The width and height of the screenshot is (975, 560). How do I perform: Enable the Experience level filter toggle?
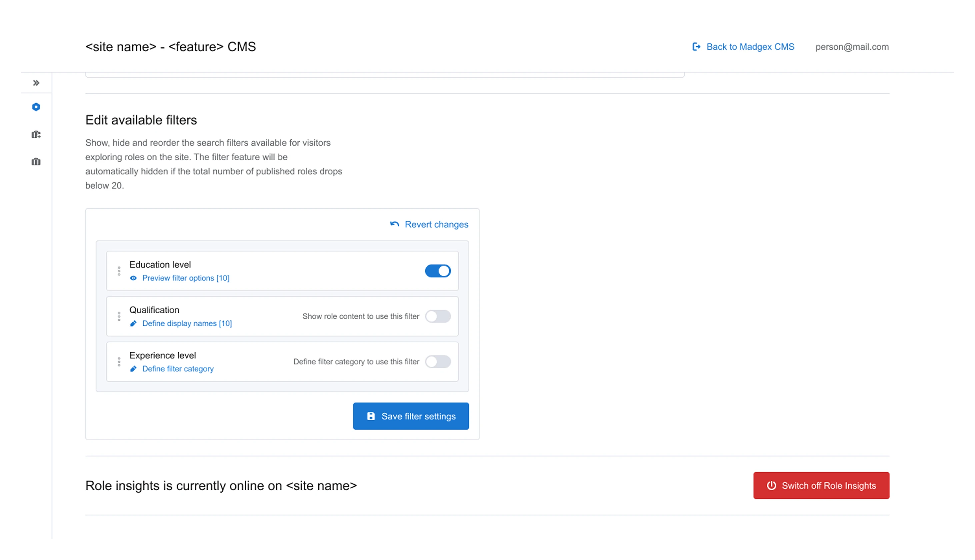point(438,362)
